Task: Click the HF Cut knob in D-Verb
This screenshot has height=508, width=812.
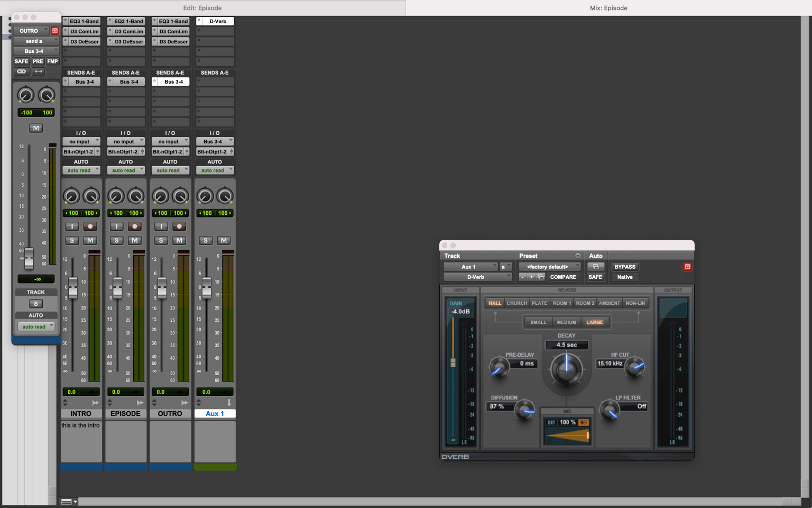Action: (634, 366)
